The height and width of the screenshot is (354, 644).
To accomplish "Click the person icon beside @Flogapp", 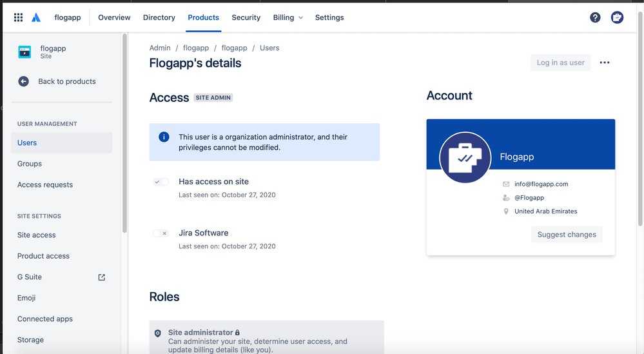I will (506, 197).
